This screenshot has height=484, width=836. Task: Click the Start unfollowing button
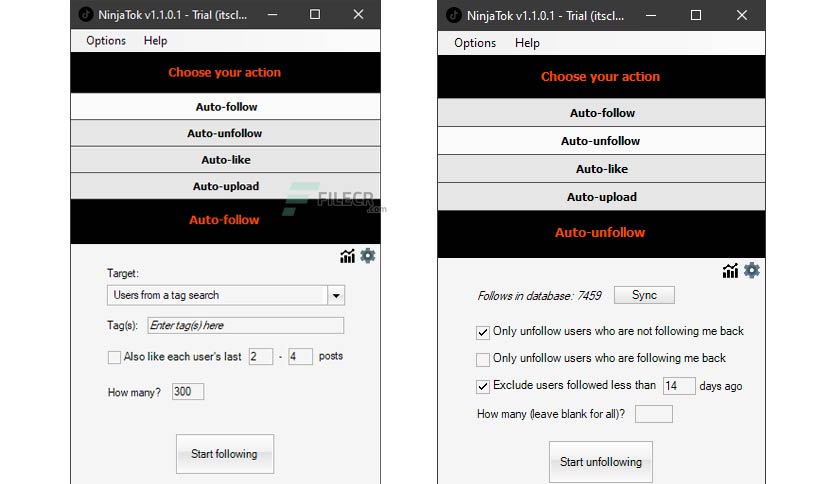coord(601,462)
